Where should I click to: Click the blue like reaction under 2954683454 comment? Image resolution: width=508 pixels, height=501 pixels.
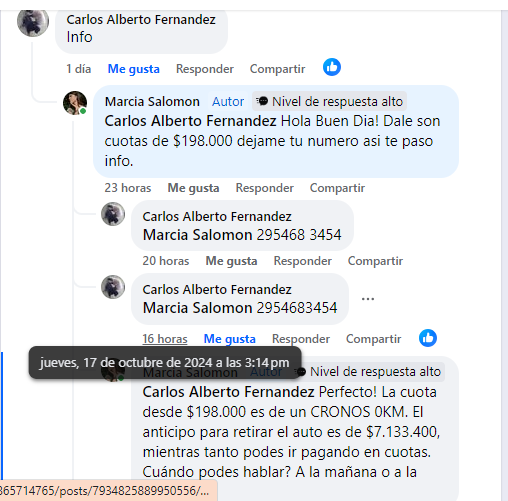click(x=428, y=338)
